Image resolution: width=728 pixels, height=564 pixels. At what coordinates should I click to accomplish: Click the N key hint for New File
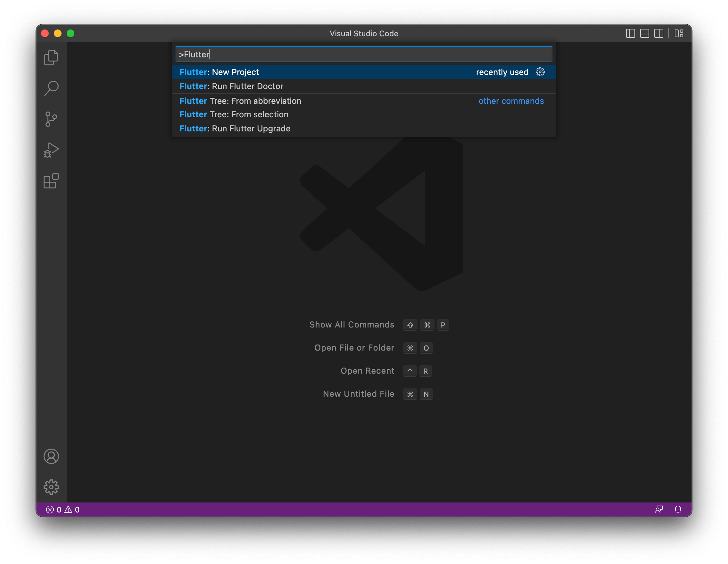[x=426, y=394]
